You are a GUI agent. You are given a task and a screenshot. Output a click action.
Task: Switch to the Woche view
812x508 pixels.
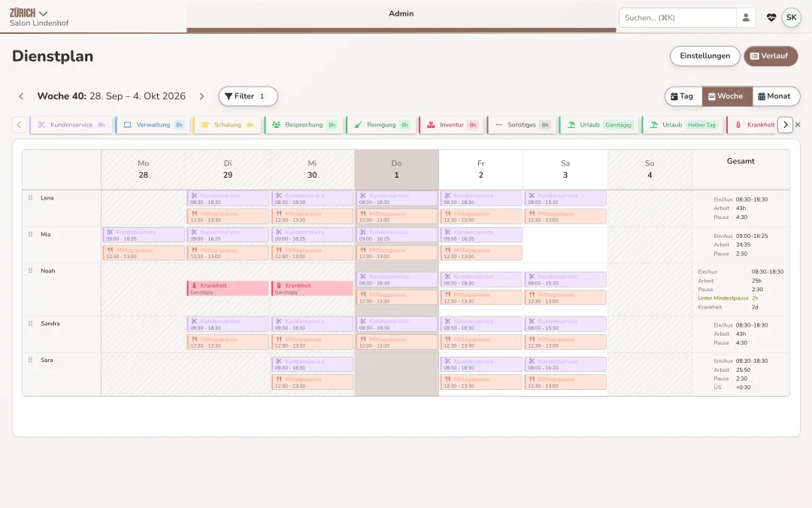[x=727, y=96]
